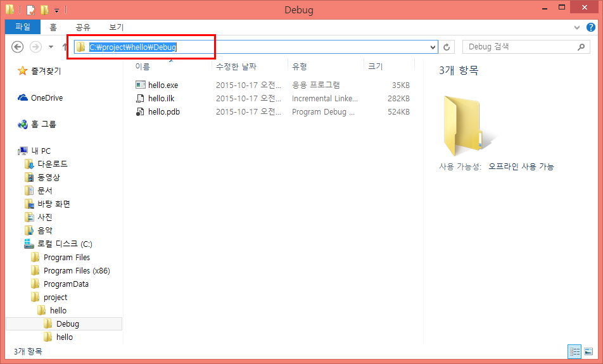Open the 음악 folder in navigation tree
Screen dimensions: 603x364
[x=44, y=230]
